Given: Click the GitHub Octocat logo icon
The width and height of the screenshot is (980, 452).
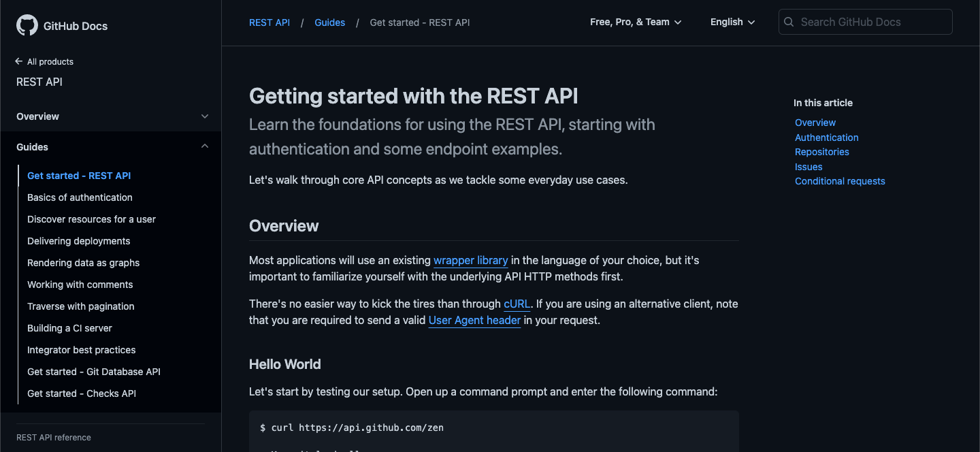Looking at the screenshot, I should pos(27,26).
